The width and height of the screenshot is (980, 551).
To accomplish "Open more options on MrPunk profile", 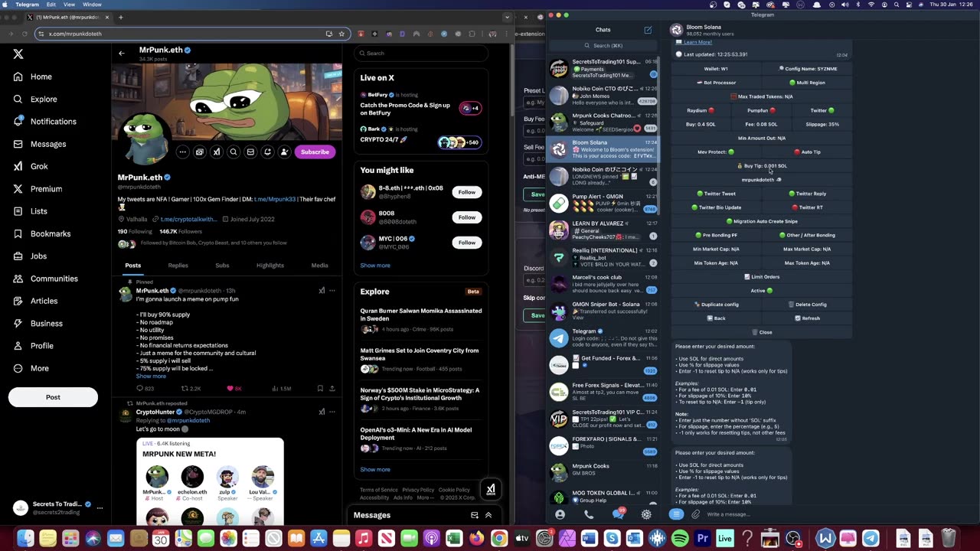I will (x=182, y=152).
